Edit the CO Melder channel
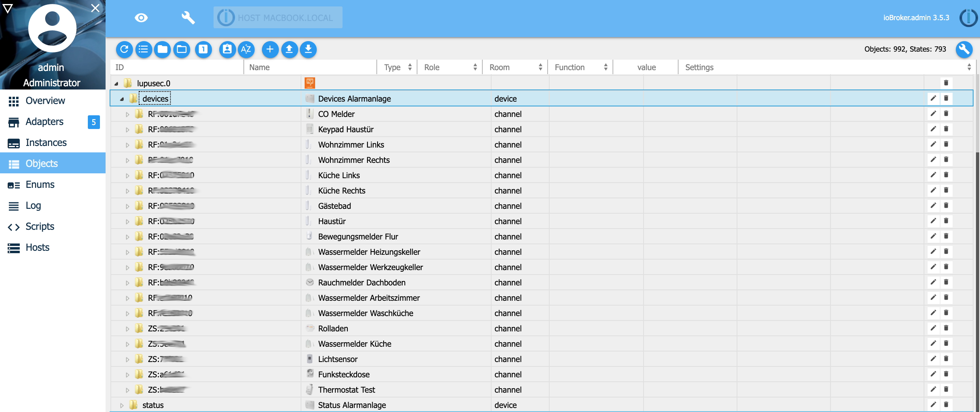The width and height of the screenshot is (980, 412). coord(933,113)
